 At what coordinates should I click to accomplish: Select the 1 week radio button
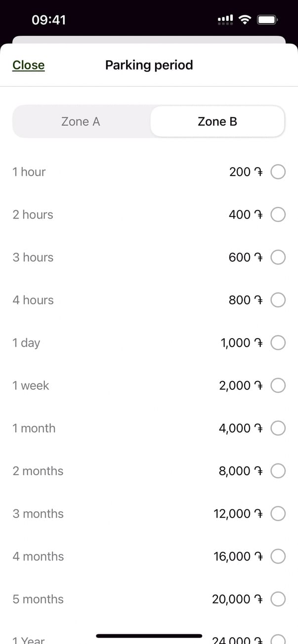pos(278,385)
